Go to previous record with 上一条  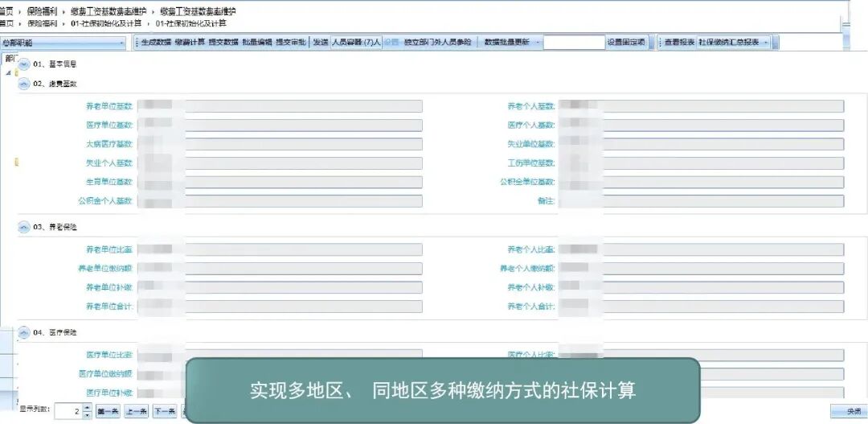[x=136, y=411]
